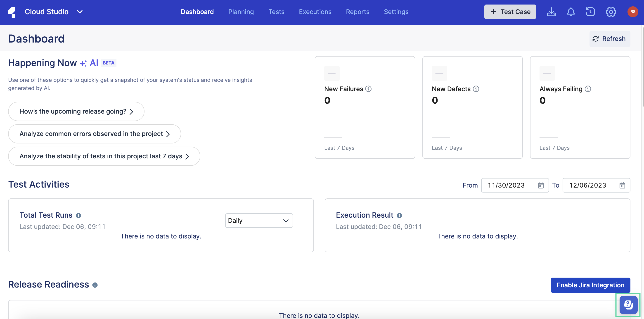Image resolution: width=644 pixels, height=319 pixels.
Task: Click the To date field 12/06/2023
Action: 596,185
